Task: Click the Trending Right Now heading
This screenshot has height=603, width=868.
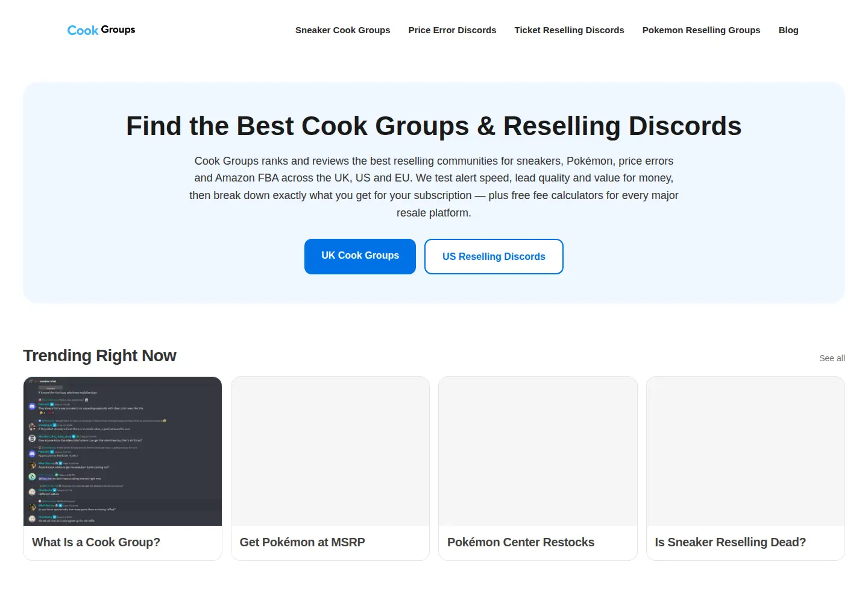Action: coord(99,356)
